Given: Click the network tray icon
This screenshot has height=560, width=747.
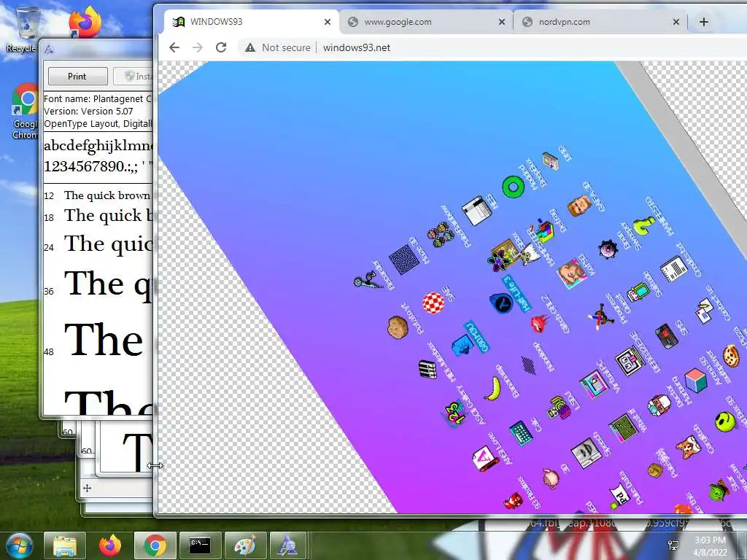Looking at the screenshot, I should [673, 545].
